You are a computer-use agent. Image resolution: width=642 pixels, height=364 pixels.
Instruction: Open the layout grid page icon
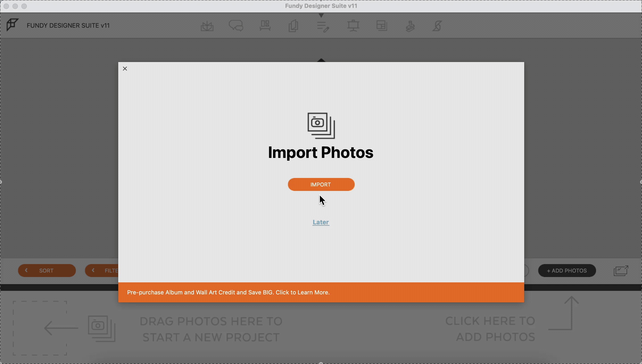pyautogui.click(x=382, y=26)
